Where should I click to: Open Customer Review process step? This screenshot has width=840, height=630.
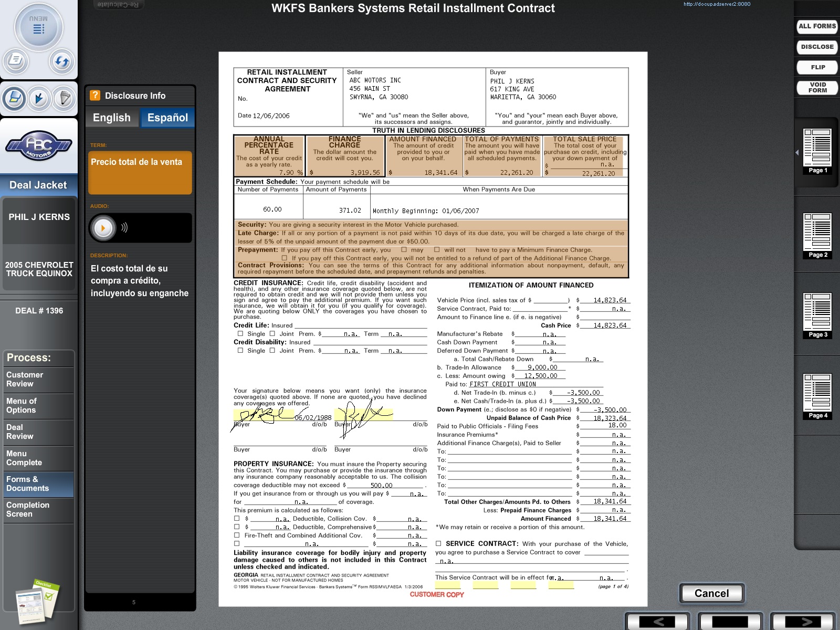[x=38, y=380]
